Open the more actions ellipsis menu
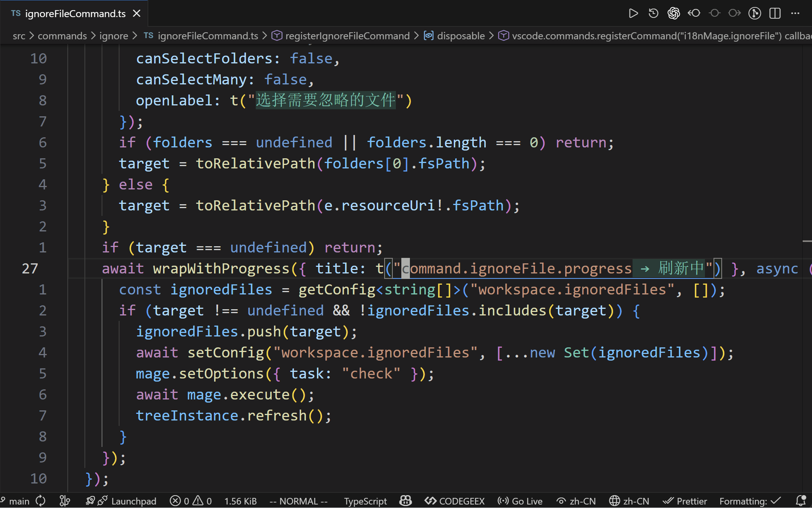812x508 pixels. coord(795,14)
